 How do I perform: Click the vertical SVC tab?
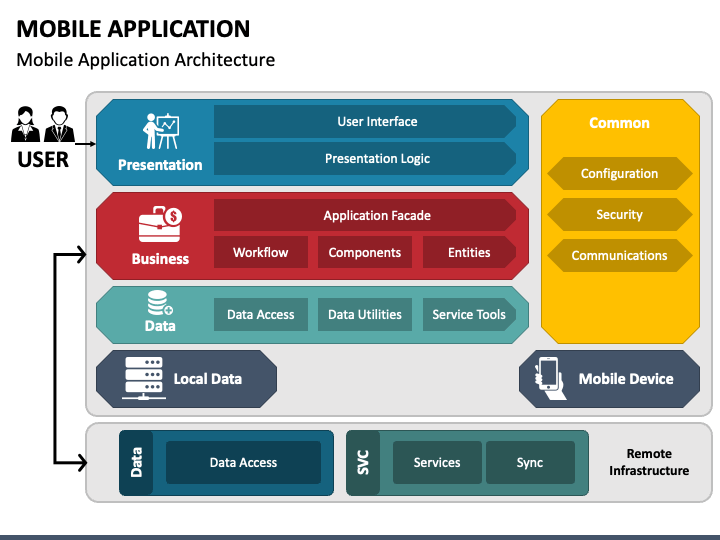[x=363, y=463]
